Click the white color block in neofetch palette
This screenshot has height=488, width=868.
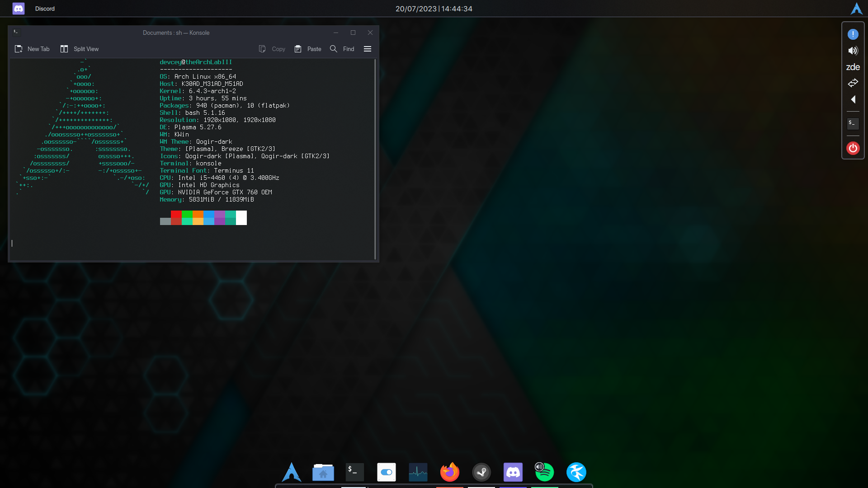[241, 218]
